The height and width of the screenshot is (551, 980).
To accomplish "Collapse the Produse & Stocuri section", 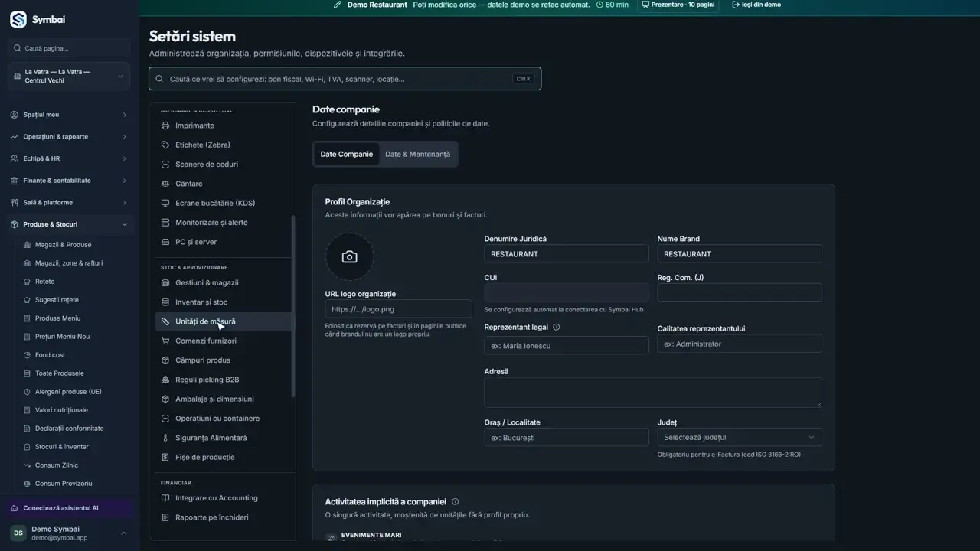I will click(x=69, y=224).
